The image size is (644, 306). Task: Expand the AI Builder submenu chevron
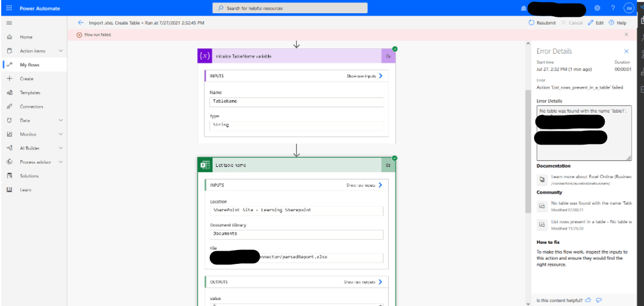coord(61,148)
